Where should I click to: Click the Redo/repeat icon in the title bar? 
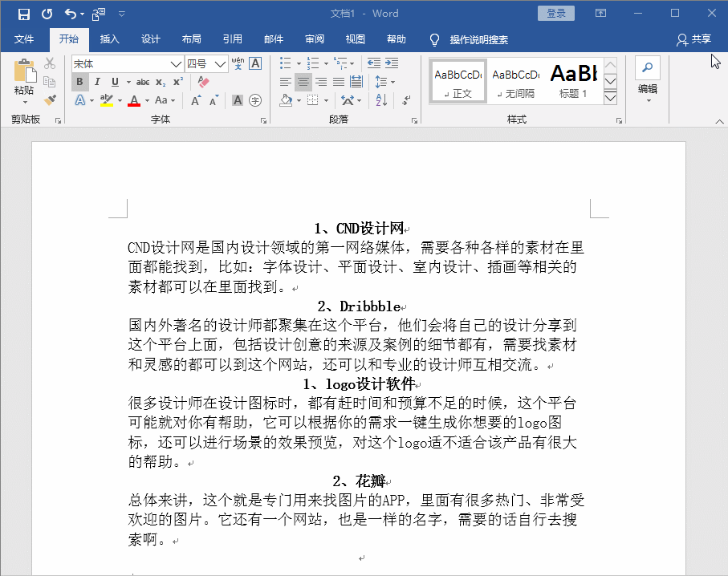(x=47, y=14)
